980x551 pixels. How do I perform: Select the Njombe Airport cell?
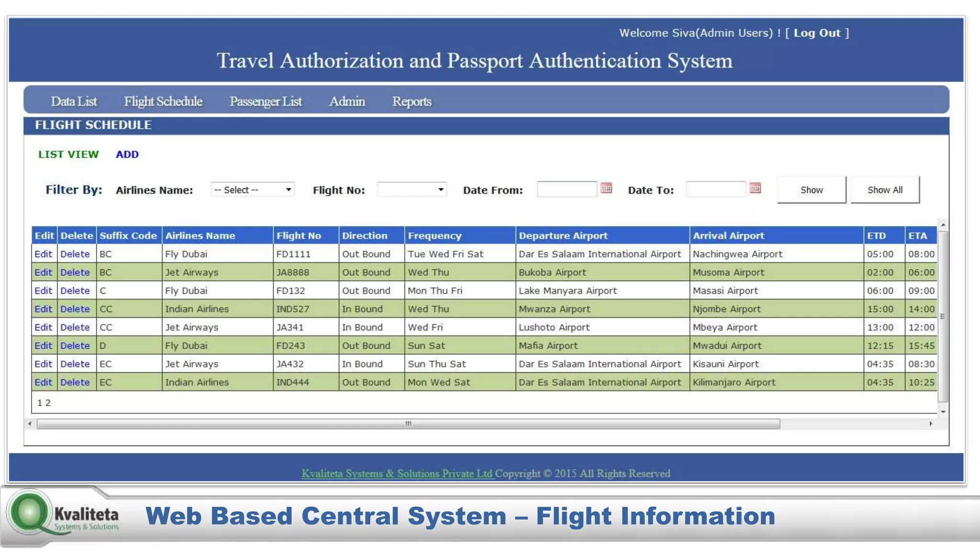[x=777, y=309]
